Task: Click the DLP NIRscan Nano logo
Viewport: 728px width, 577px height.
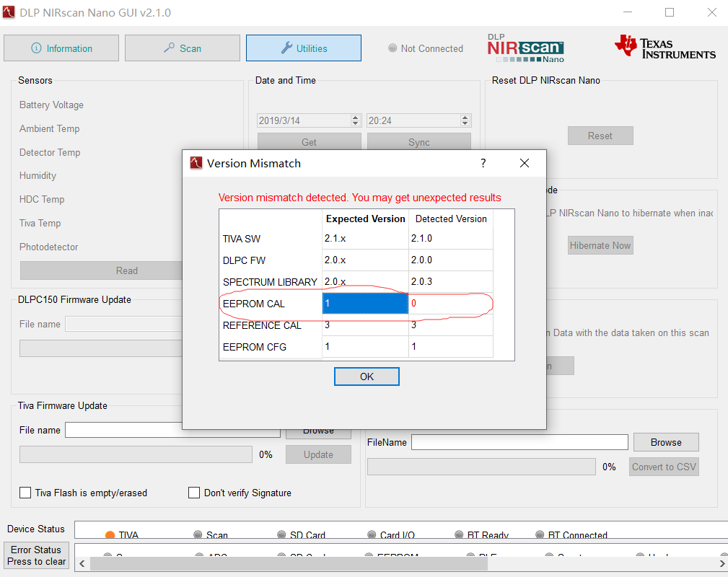Action: pos(526,48)
